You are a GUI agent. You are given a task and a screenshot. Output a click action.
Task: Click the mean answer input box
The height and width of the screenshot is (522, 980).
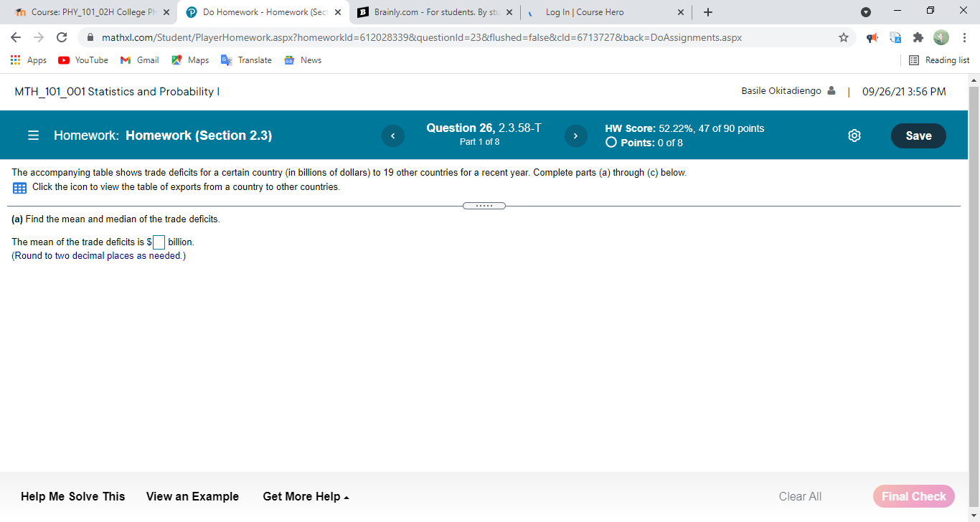159,242
